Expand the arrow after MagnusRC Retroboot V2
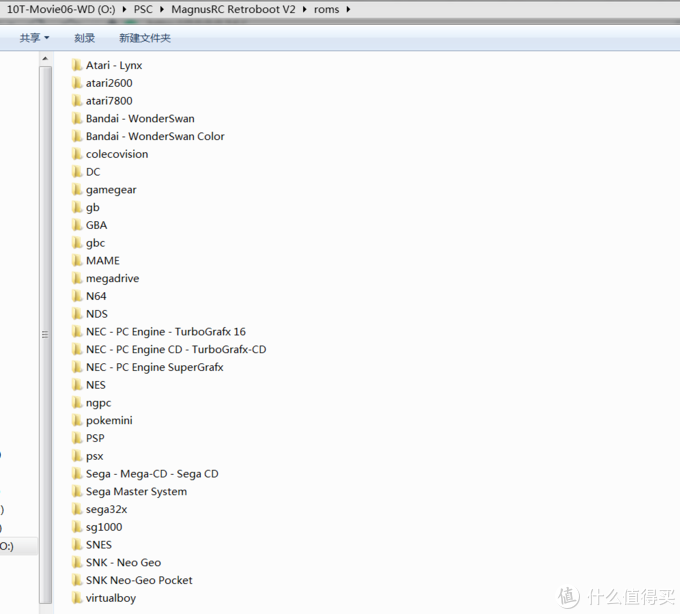 click(304, 9)
